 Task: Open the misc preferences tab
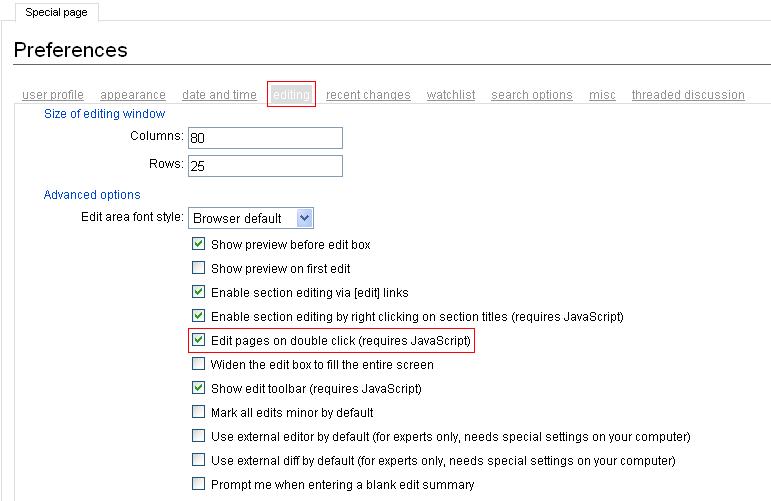point(602,95)
